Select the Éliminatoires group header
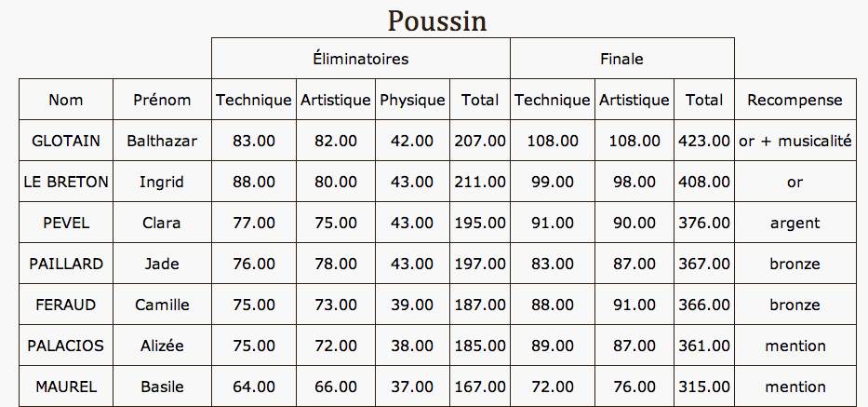Screen dimensions: 868x407 360,59
